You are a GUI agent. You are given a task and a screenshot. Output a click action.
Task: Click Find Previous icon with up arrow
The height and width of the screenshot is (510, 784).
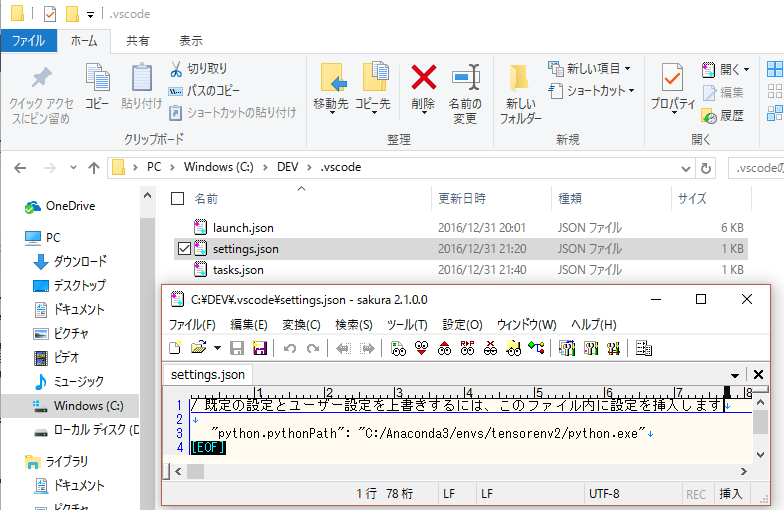[444, 348]
